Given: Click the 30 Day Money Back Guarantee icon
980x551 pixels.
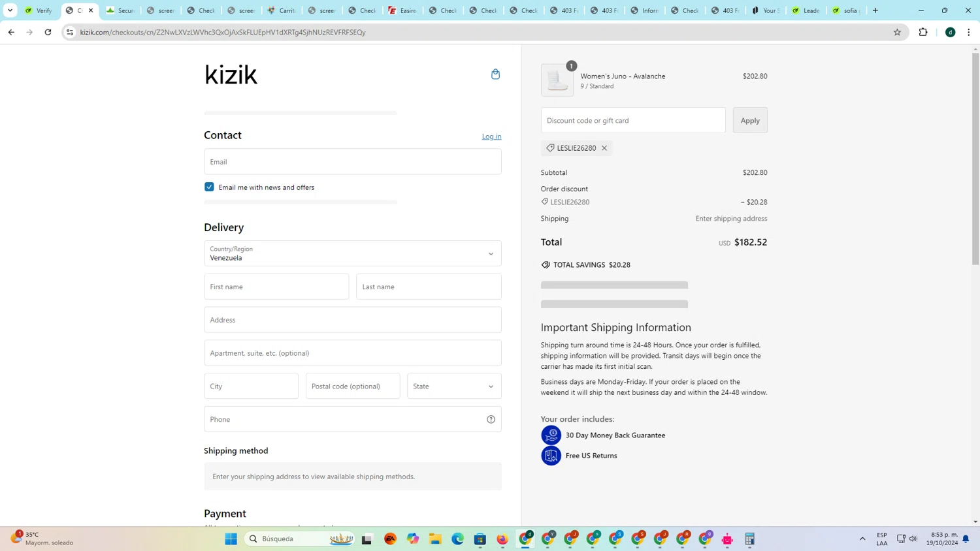Looking at the screenshot, I should (x=551, y=435).
